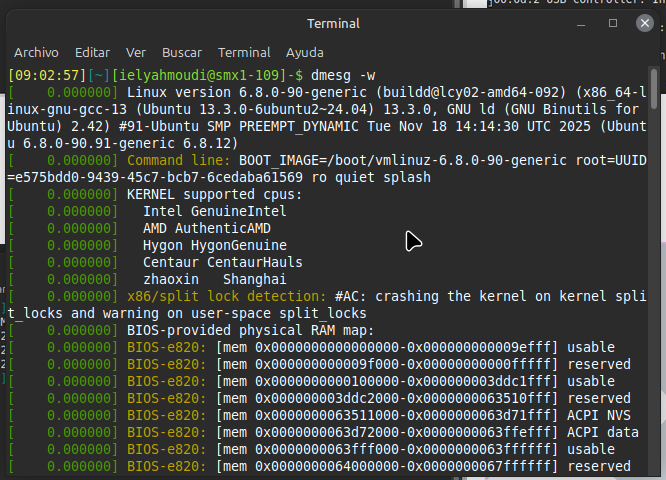666x480 pixels.
Task: Close the Terminal window
Action: point(644,23)
